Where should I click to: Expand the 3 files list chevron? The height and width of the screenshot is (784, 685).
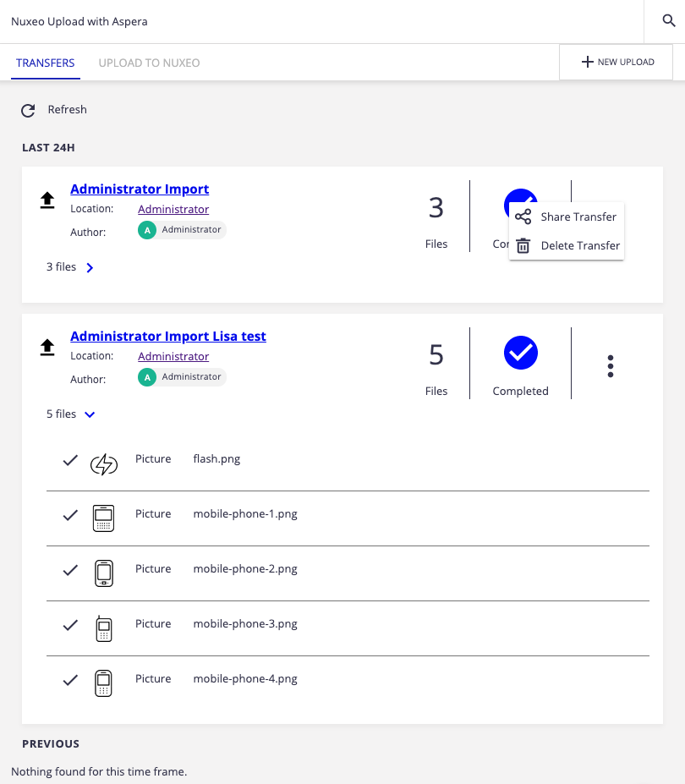[90, 268]
